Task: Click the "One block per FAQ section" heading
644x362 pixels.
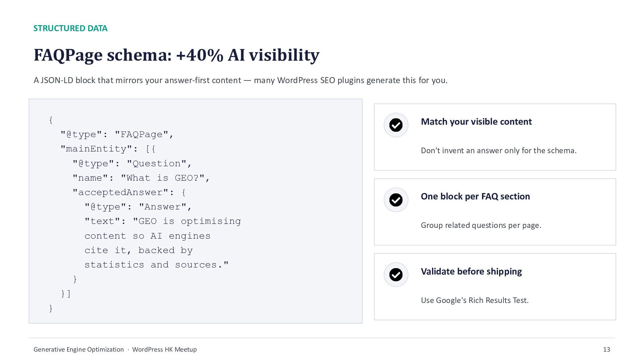Action: [x=475, y=196]
